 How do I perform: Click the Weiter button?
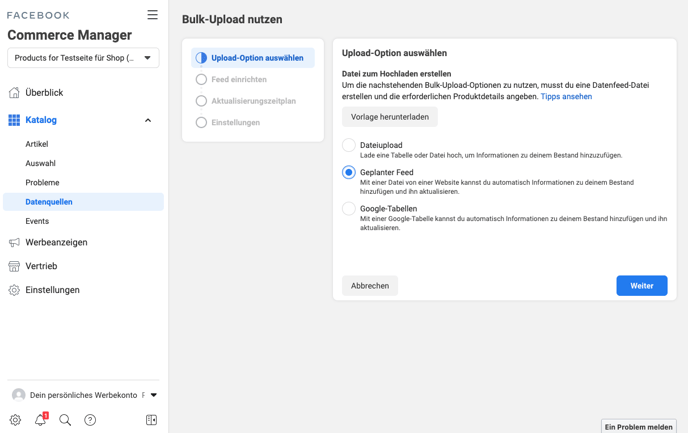click(641, 286)
